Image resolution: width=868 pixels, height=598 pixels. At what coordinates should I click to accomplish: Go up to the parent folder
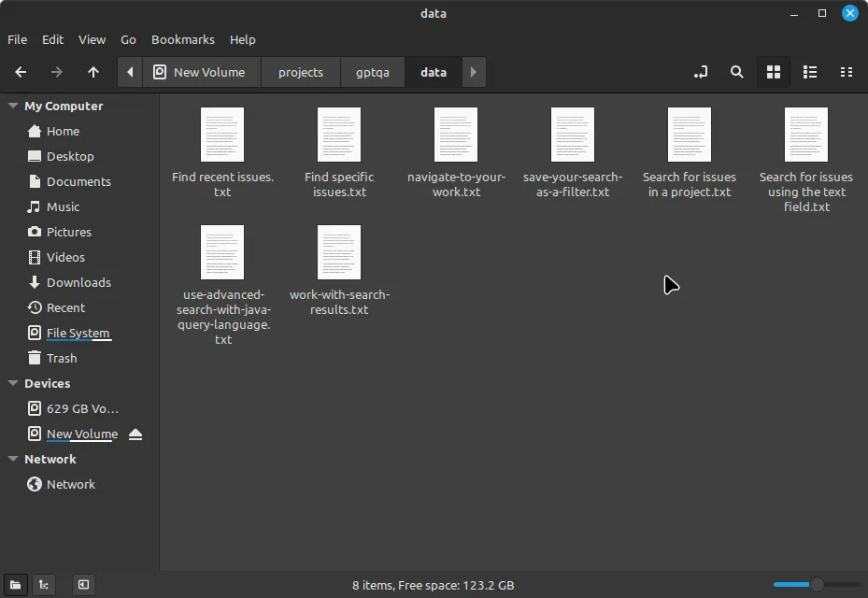[x=93, y=72]
